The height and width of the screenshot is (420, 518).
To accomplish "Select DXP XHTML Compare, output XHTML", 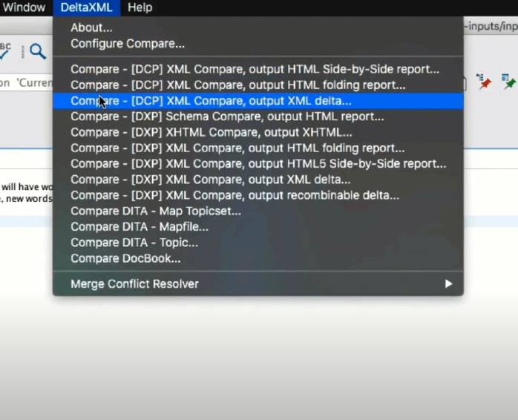I will (212, 132).
